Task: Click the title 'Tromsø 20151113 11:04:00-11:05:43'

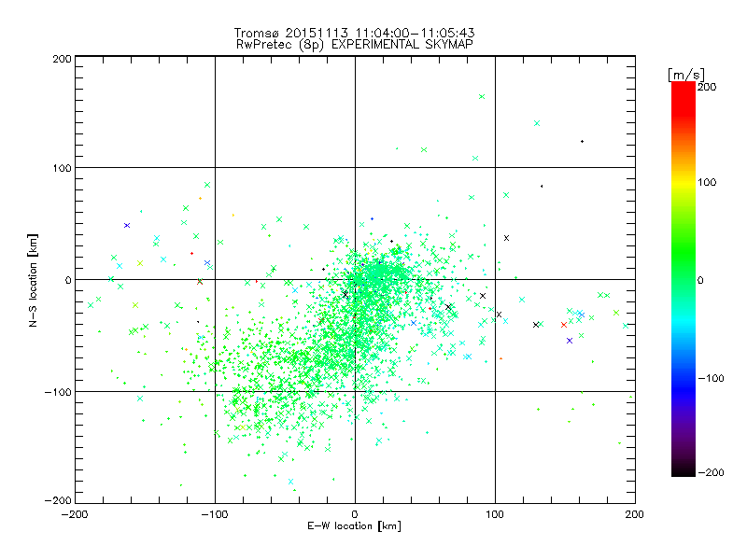Action: [355, 33]
